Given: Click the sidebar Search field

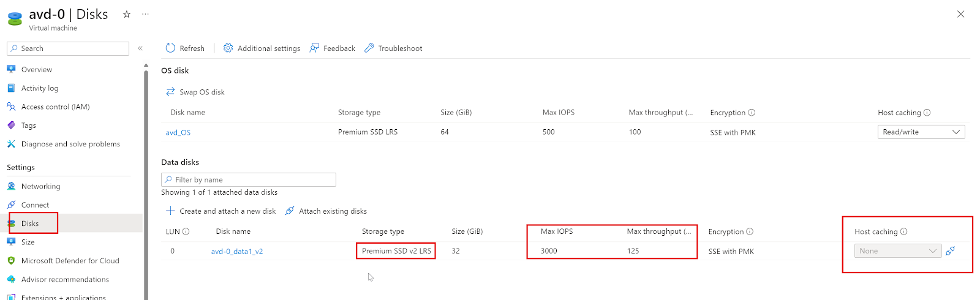Looking at the screenshot, I should 68,48.
